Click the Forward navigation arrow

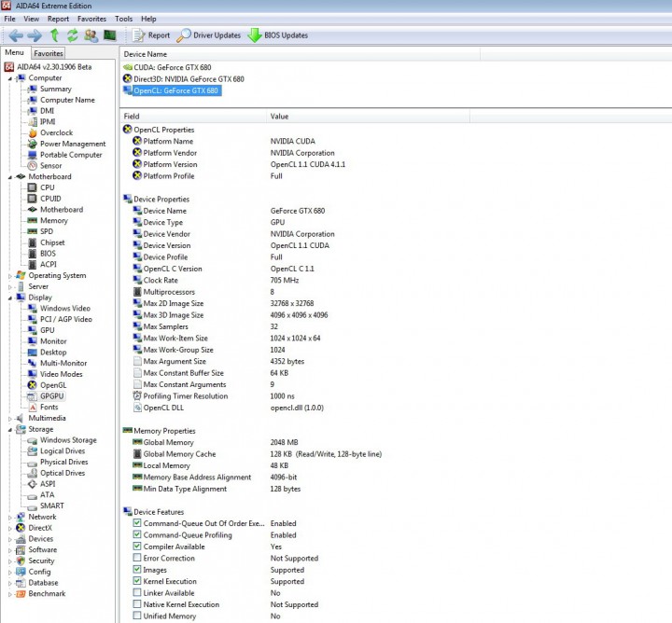(35, 35)
